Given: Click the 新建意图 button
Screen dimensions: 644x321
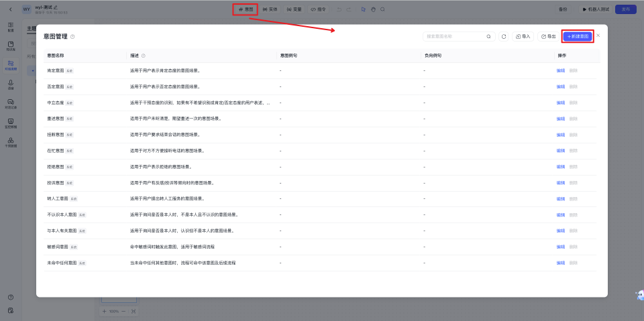Looking at the screenshot, I should (x=578, y=36).
